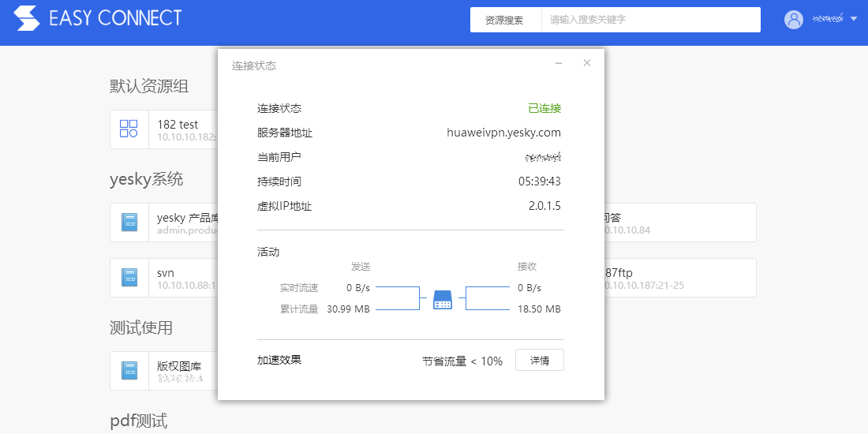Click the user avatar icon
Screen dimensions: 868x434
pos(793,20)
